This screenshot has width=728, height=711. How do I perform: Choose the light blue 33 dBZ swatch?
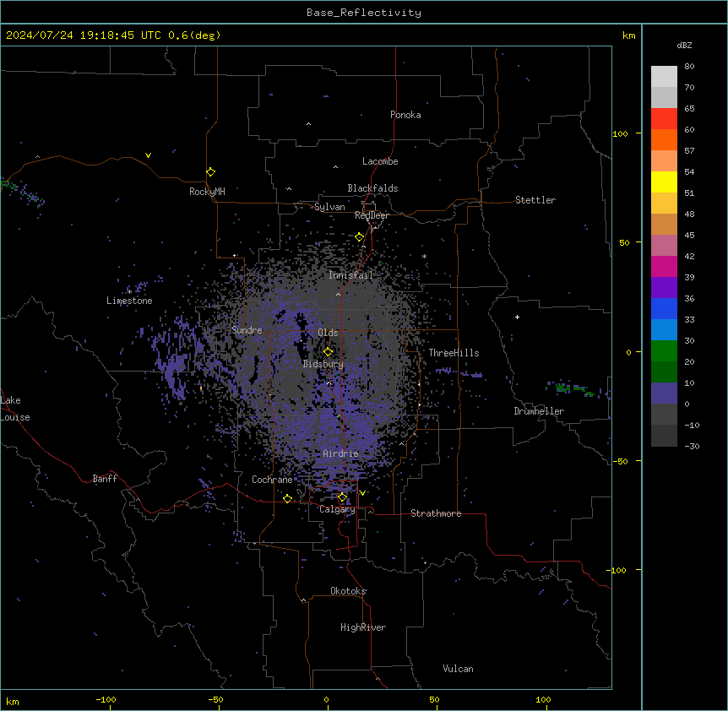(x=664, y=329)
